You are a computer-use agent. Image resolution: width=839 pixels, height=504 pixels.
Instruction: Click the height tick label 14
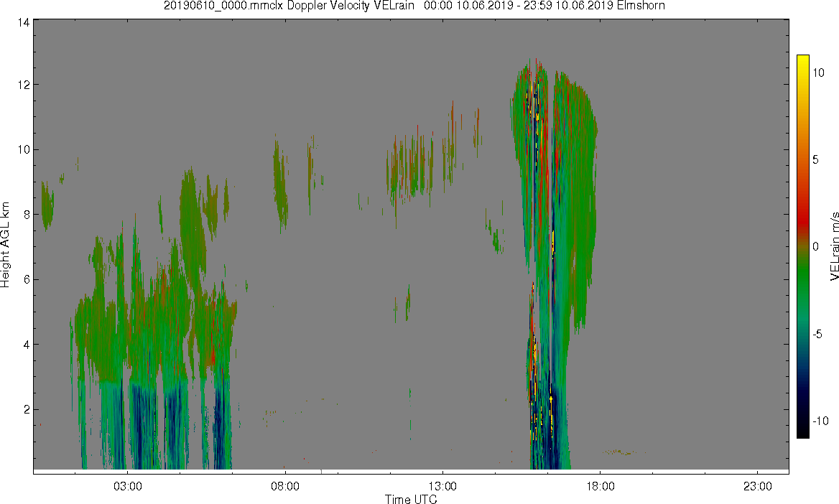pos(23,23)
